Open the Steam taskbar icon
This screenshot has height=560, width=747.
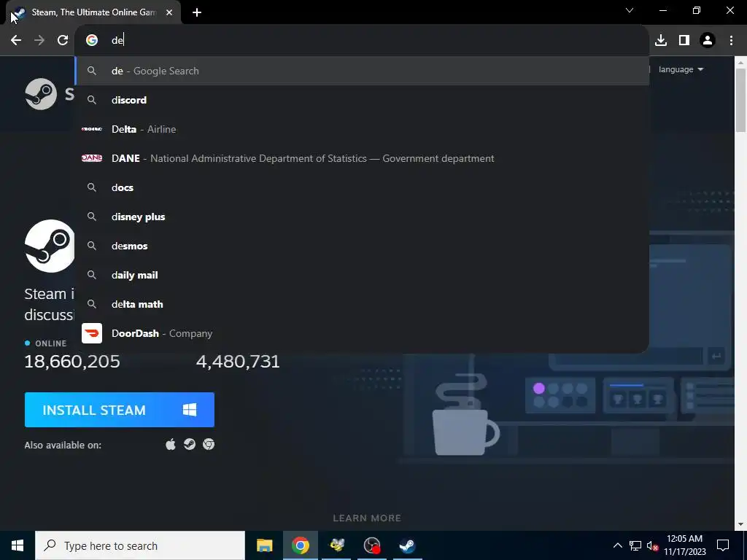point(407,545)
